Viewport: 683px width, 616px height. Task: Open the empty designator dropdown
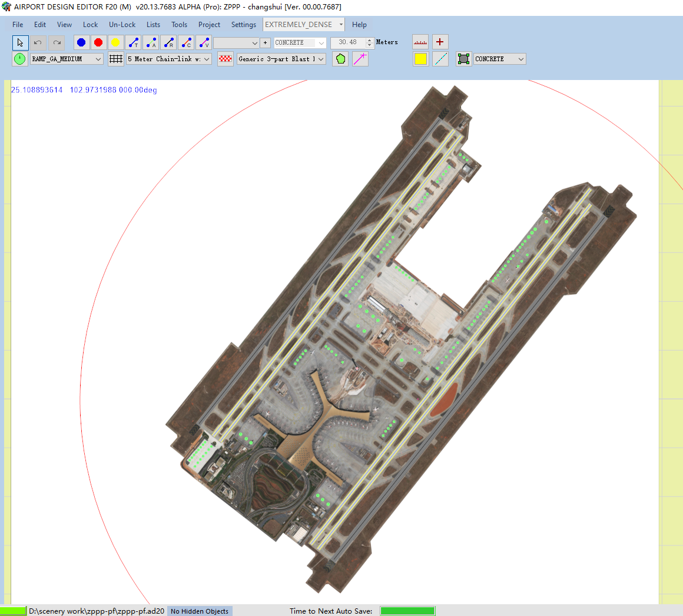pos(236,43)
